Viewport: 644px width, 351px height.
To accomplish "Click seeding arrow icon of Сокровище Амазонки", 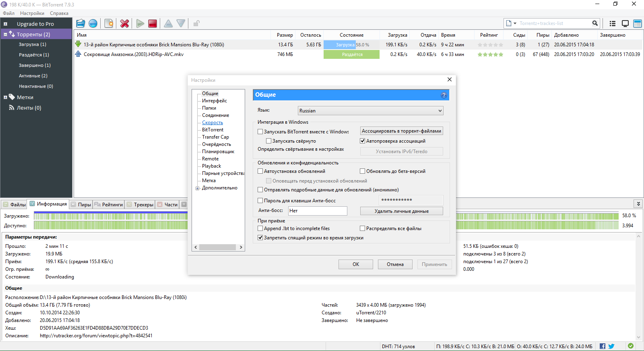I will pyautogui.click(x=78, y=54).
